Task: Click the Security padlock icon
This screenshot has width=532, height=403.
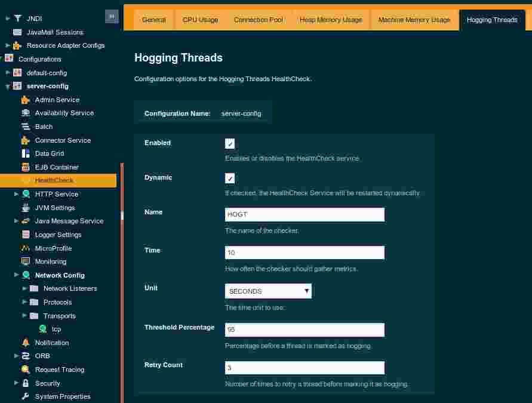Action: point(26,383)
